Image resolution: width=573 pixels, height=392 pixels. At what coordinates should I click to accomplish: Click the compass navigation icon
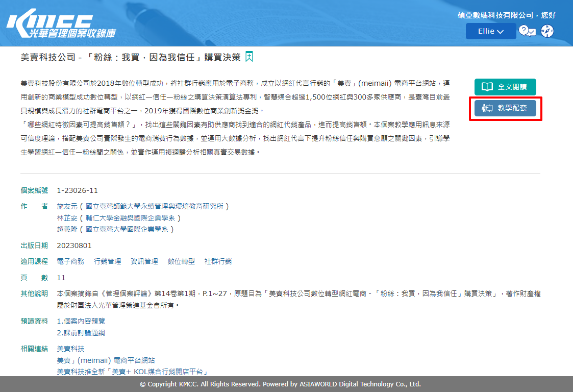tap(547, 31)
